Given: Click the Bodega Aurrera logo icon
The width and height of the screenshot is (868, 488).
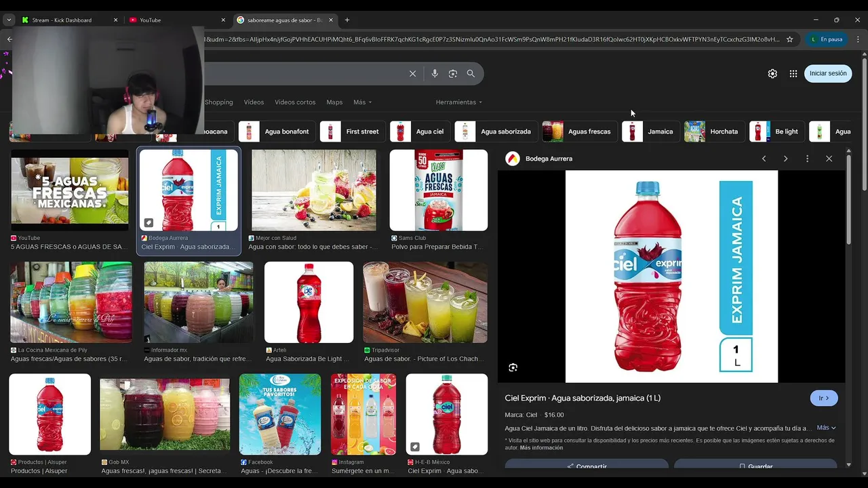Looking at the screenshot, I should (513, 159).
